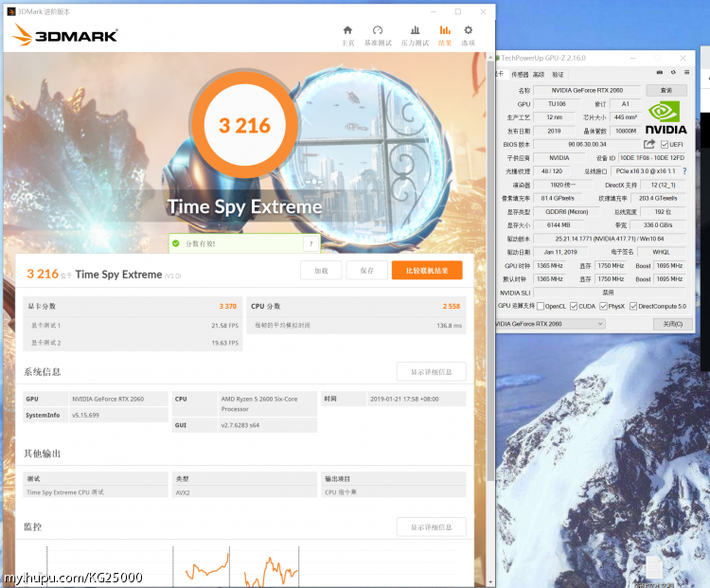Click the 3DMark scrollbar up arrow
This screenshot has height=588, width=710.
[490, 58]
